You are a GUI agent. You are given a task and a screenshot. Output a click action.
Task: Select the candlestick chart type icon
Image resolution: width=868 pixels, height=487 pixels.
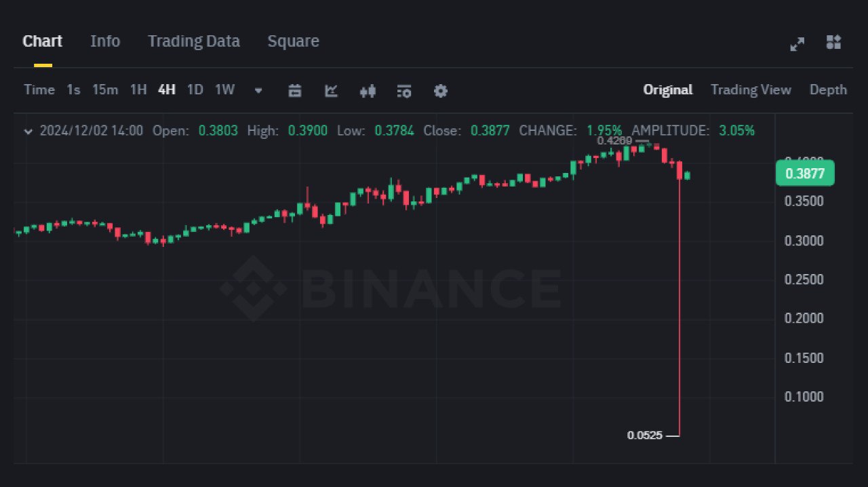368,90
